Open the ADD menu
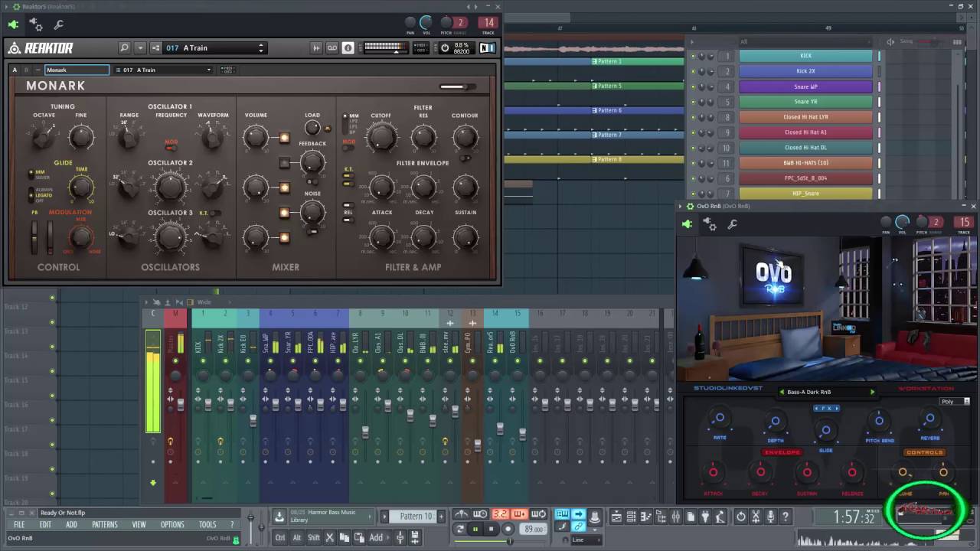Viewport: 980px width, 551px height. coord(71,525)
